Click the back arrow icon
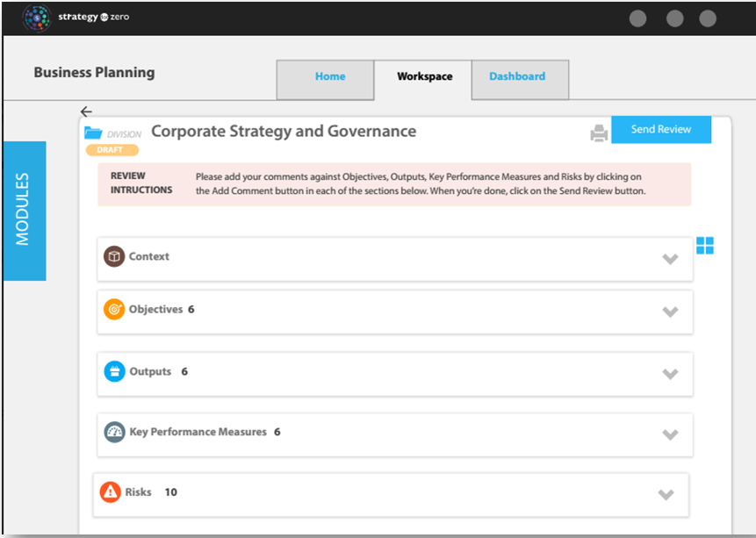Screen dimensions: 756x538 click(86, 111)
